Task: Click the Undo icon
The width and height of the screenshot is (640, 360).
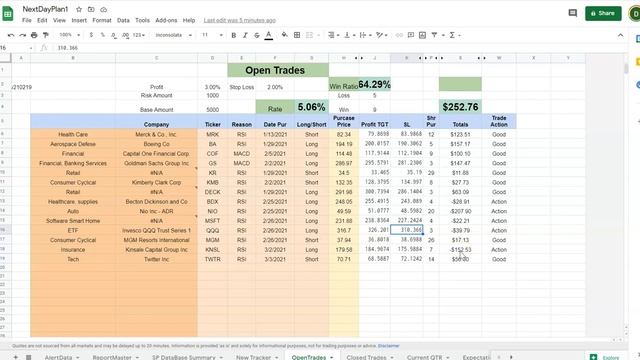Action: (11, 36)
